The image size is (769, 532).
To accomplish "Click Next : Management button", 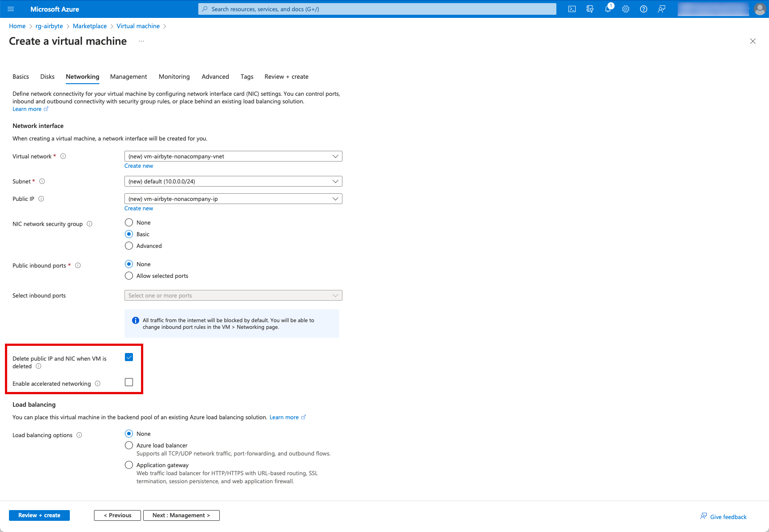I will click(x=181, y=515).
